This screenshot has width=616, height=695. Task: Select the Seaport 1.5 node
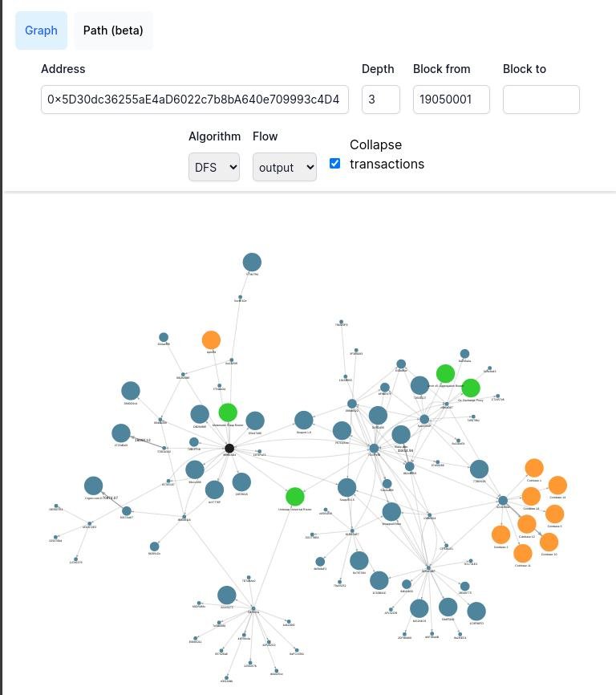click(346, 487)
